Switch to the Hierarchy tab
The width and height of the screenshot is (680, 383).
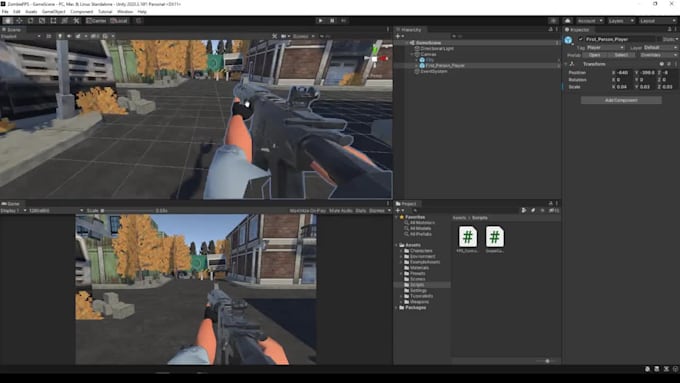409,29
